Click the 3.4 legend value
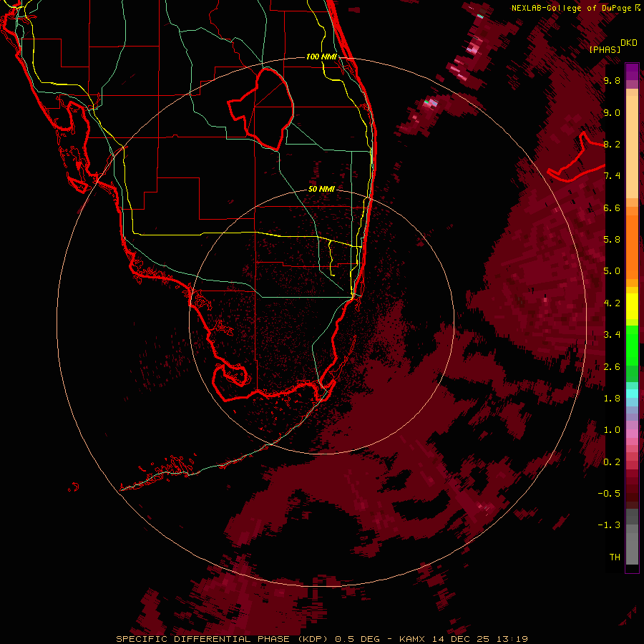644x644 pixels. click(612, 335)
